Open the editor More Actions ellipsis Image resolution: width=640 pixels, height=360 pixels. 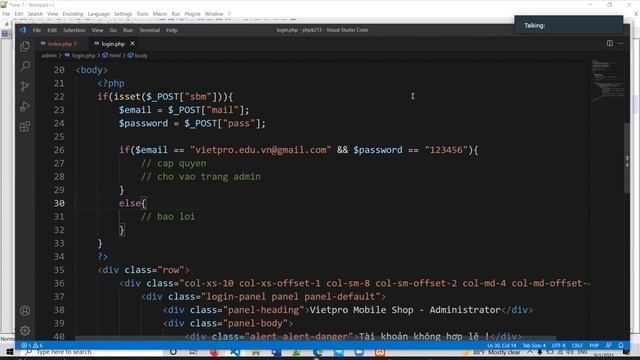[620, 43]
